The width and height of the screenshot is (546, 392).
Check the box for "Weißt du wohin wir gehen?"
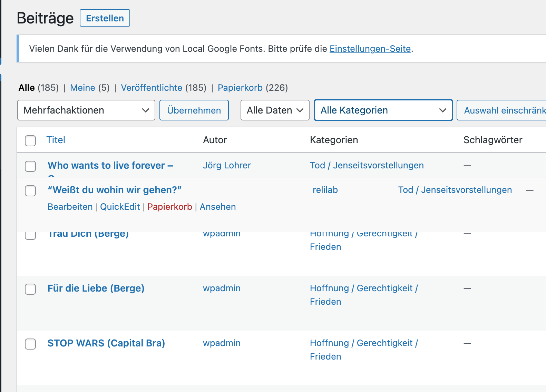pos(30,190)
